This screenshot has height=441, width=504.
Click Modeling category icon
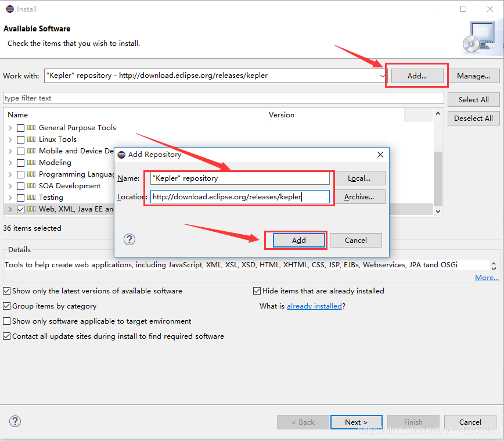31,163
